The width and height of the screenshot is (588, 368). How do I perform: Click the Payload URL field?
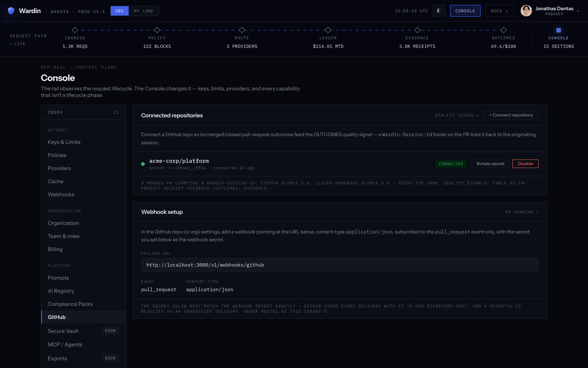pos(340,265)
